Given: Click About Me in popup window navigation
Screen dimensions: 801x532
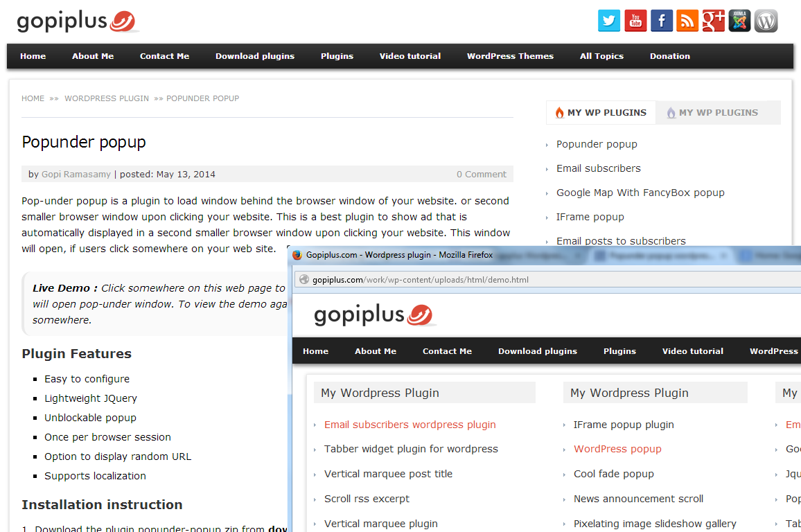Looking at the screenshot, I should click(376, 351).
